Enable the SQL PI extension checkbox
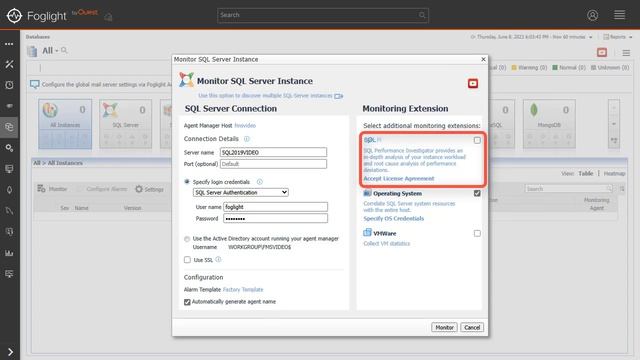This screenshot has width=640, height=360. pos(477,140)
